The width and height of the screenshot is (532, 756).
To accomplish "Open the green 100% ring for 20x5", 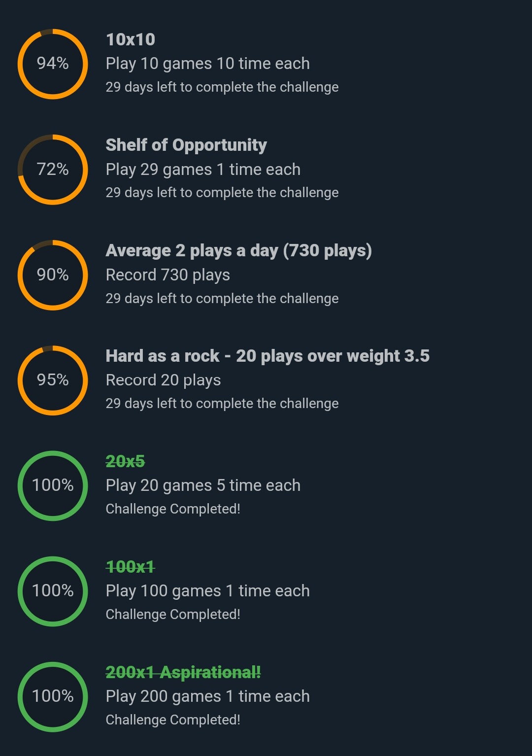I will pyautogui.click(x=53, y=485).
